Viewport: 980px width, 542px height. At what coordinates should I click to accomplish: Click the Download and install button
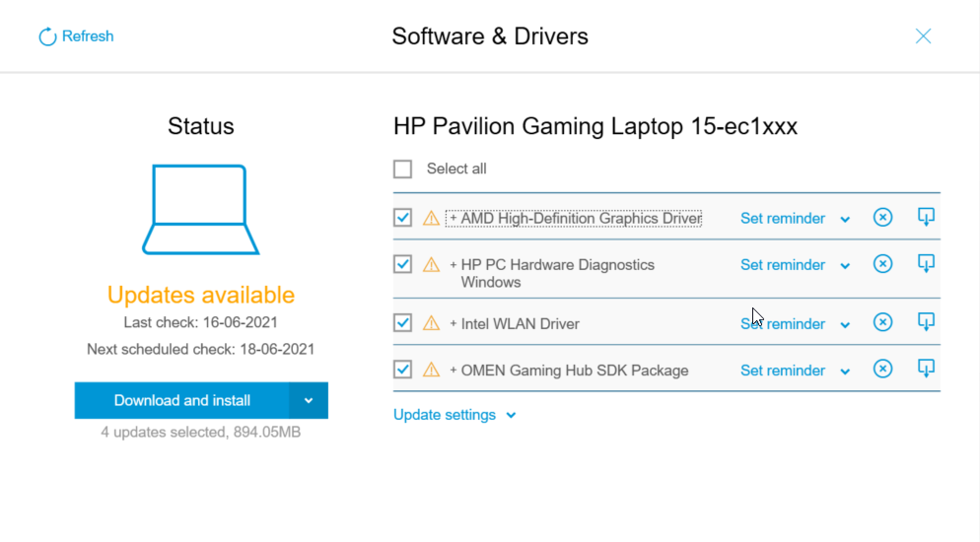pos(181,401)
